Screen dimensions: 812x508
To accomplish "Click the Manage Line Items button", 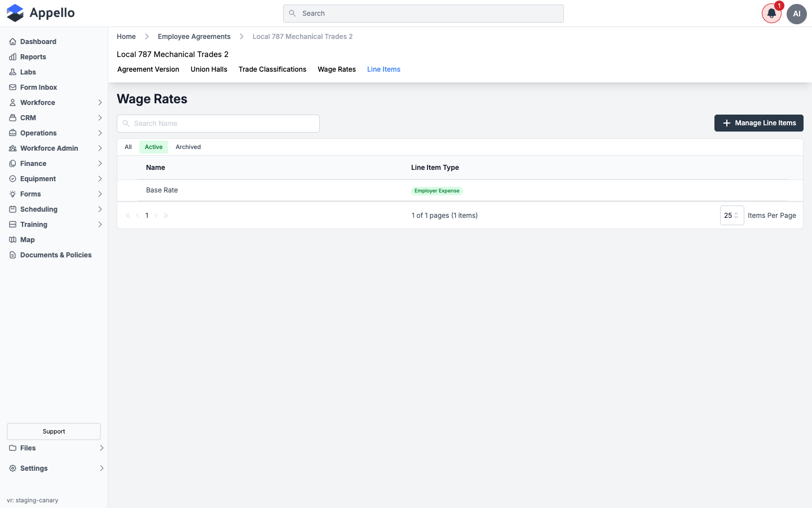I will click(x=759, y=123).
